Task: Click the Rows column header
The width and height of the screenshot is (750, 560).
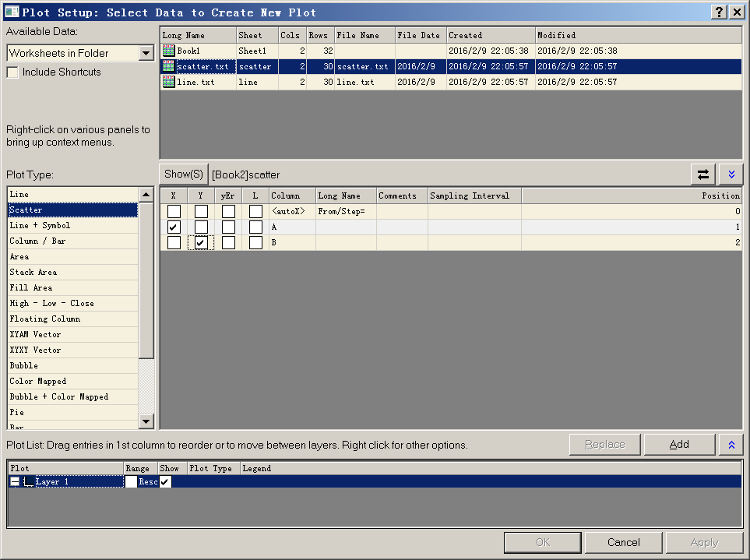Action: [320, 35]
